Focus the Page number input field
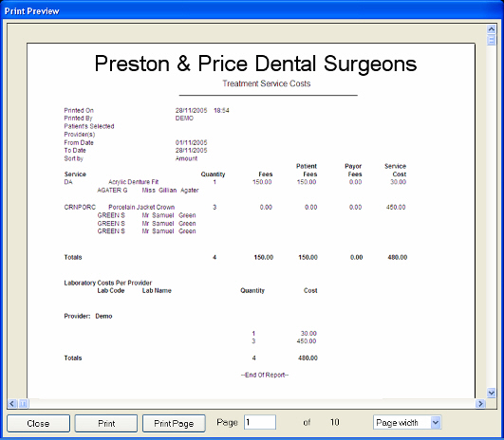Image resolution: width=504 pixels, height=440 pixels. coord(260,422)
